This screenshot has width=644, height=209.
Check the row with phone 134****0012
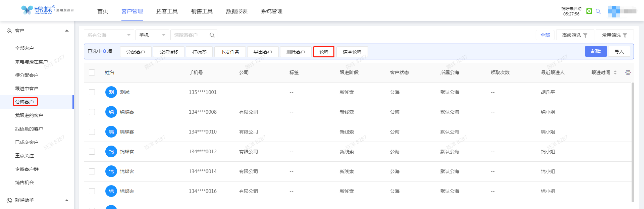pyautogui.click(x=92, y=152)
